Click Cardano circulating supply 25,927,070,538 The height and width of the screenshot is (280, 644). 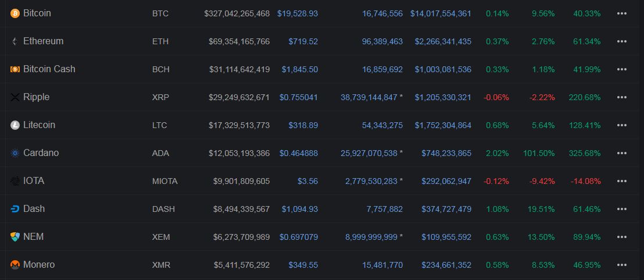coord(369,153)
